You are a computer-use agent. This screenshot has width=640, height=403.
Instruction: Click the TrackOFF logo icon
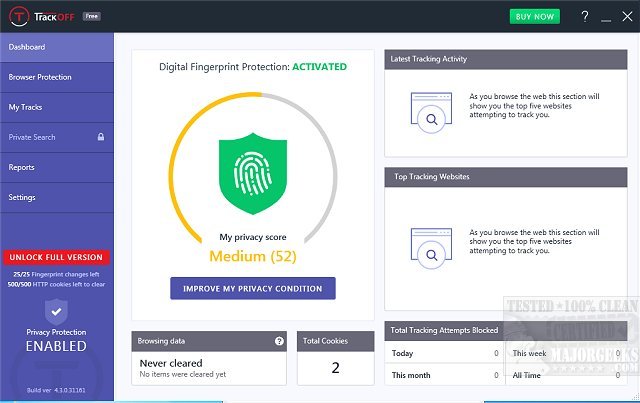click(x=19, y=16)
